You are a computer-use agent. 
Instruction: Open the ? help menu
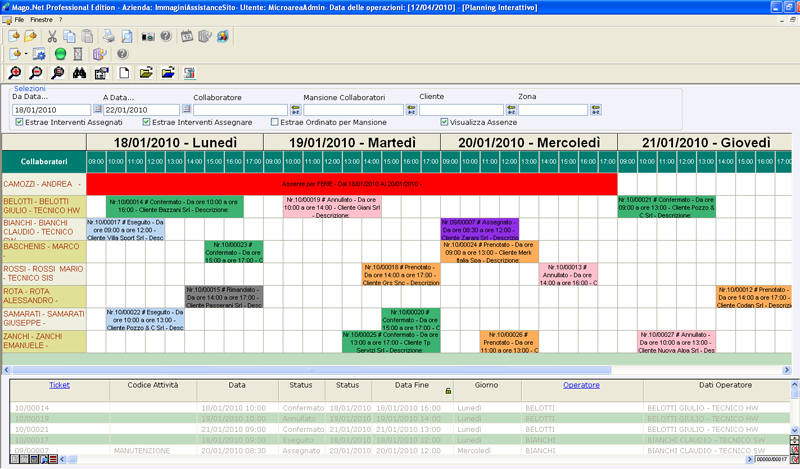60,20
